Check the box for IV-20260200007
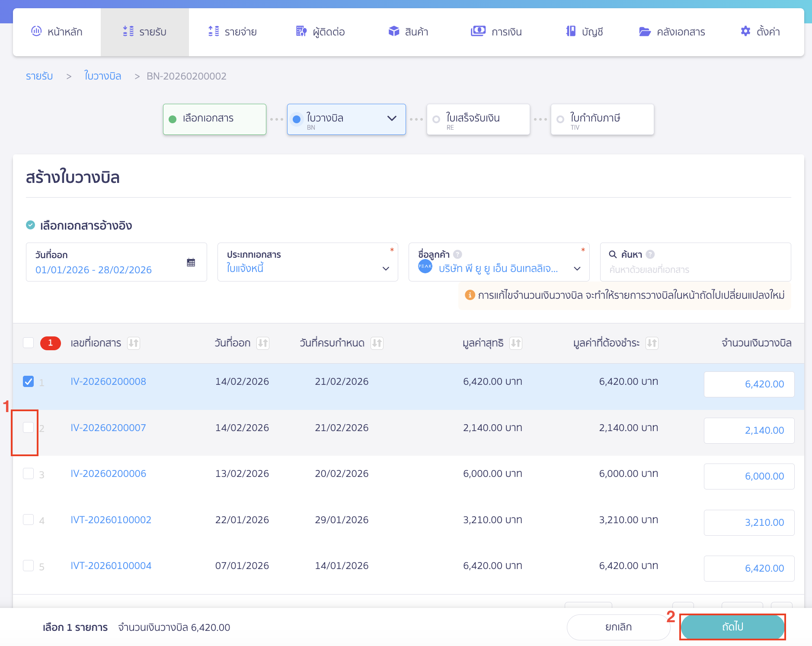812x646 pixels. (x=29, y=428)
